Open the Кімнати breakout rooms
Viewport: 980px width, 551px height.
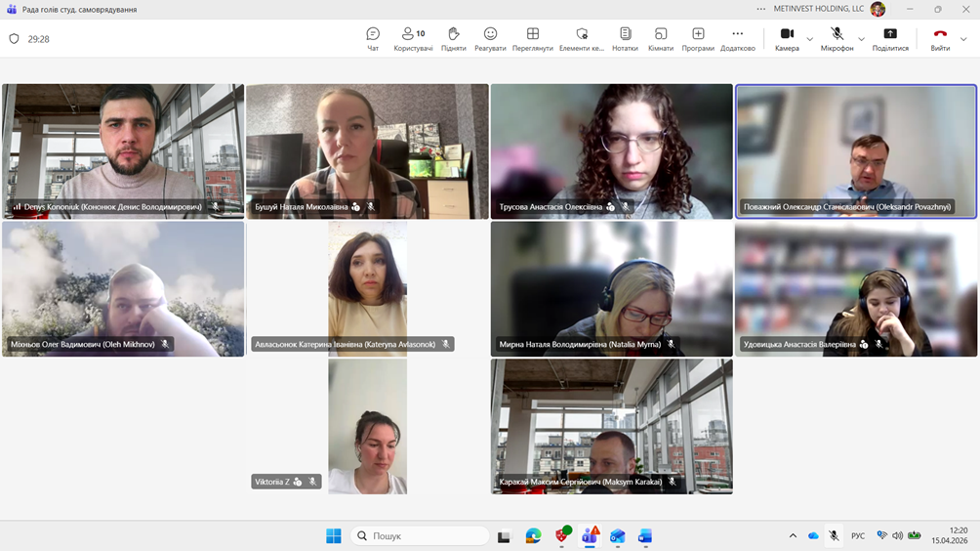(661, 38)
